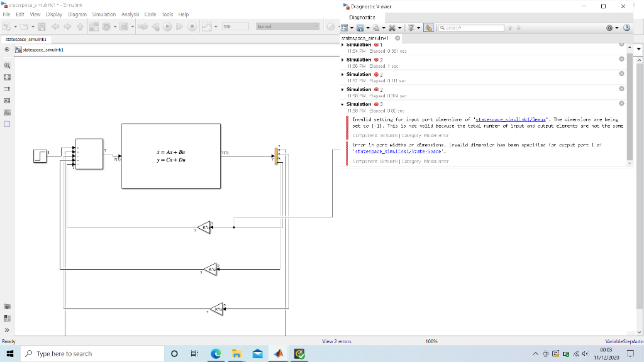Open Model Configuration Parameters gear icon
This screenshot has width=644, height=362.
coord(106,26)
